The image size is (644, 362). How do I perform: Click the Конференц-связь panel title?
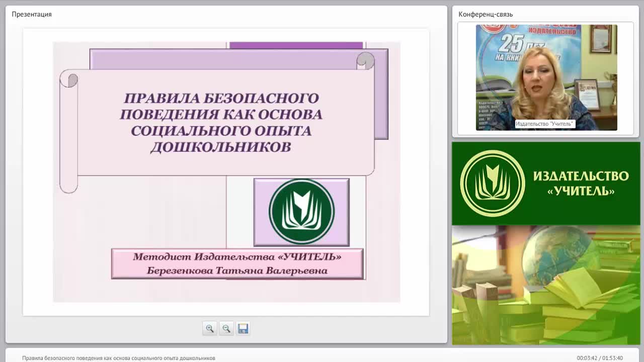click(486, 14)
